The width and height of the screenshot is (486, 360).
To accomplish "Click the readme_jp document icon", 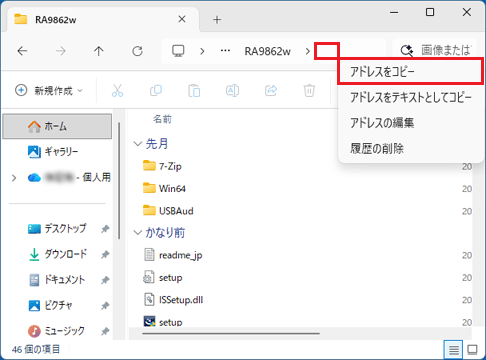I will tap(149, 255).
